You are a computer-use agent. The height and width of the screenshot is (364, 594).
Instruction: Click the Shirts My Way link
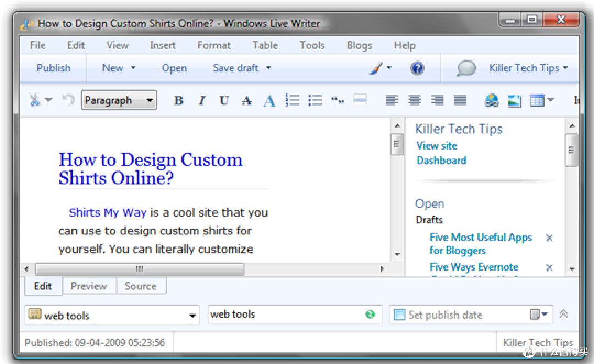pyautogui.click(x=108, y=212)
